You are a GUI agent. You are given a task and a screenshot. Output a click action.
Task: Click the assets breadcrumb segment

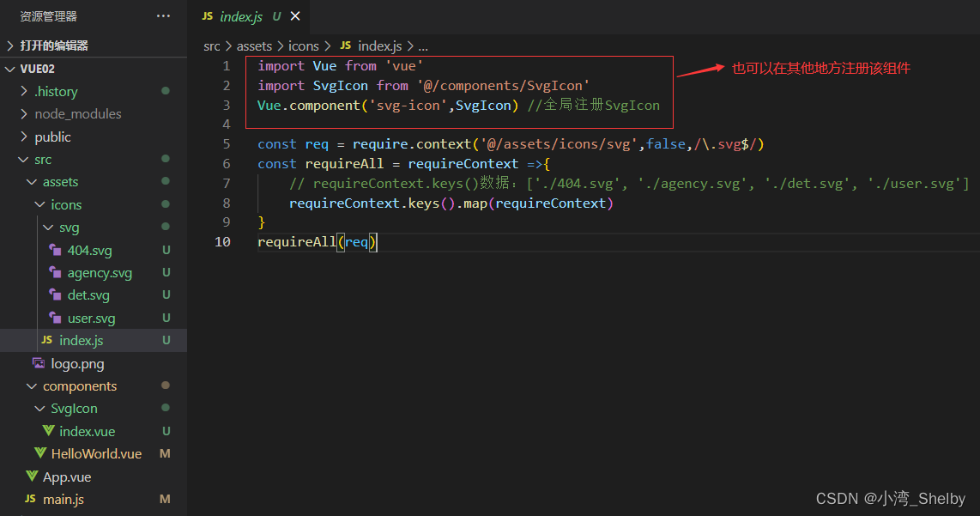[x=254, y=46]
